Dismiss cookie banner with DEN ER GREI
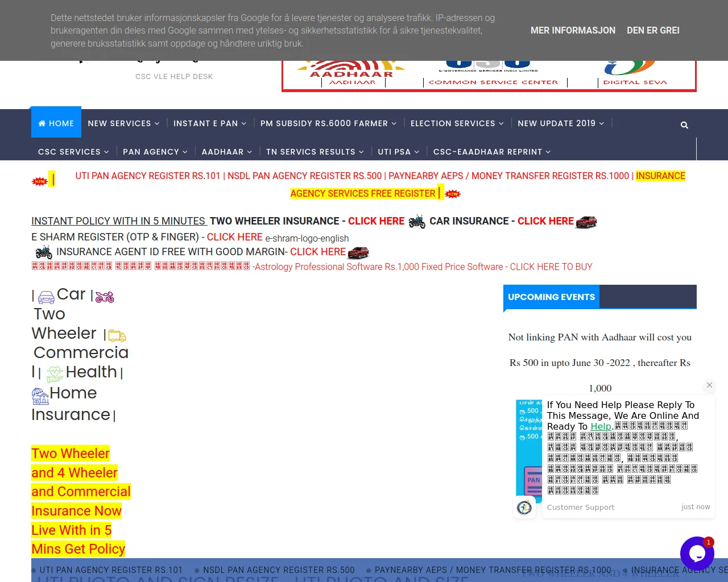728x582 pixels. coord(653,31)
